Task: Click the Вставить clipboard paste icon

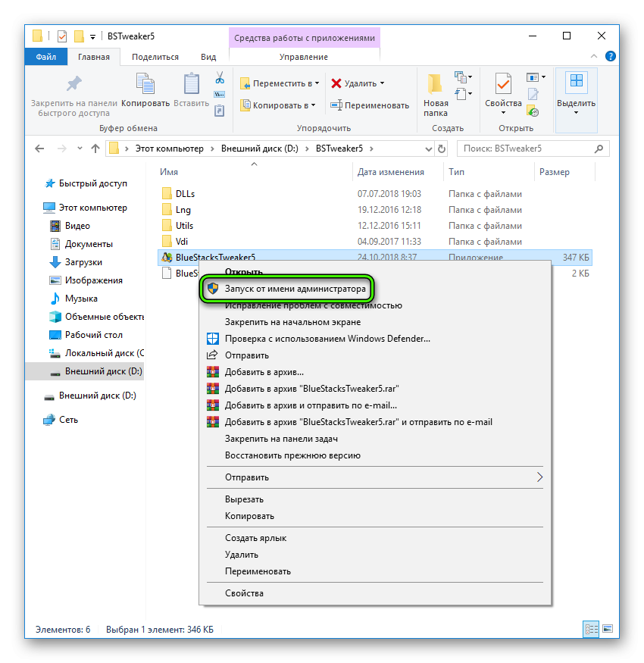Action: coord(192,83)
